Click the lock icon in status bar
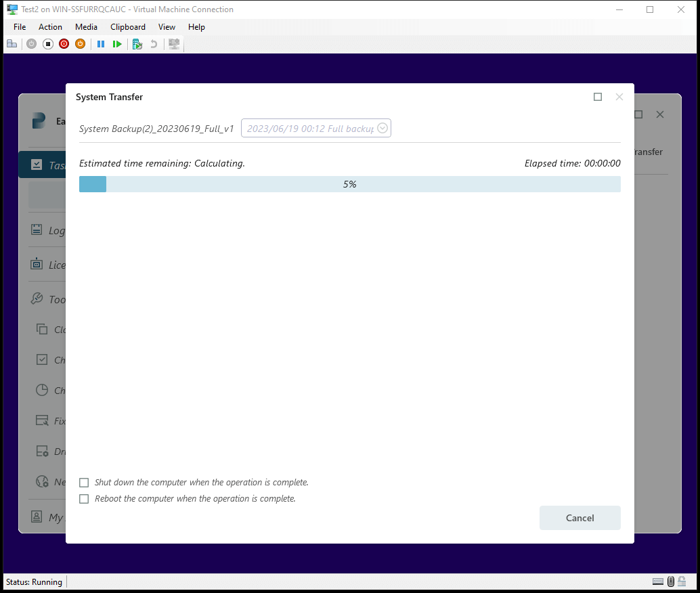Screen dimensions: 700x593 click(682, 581)
